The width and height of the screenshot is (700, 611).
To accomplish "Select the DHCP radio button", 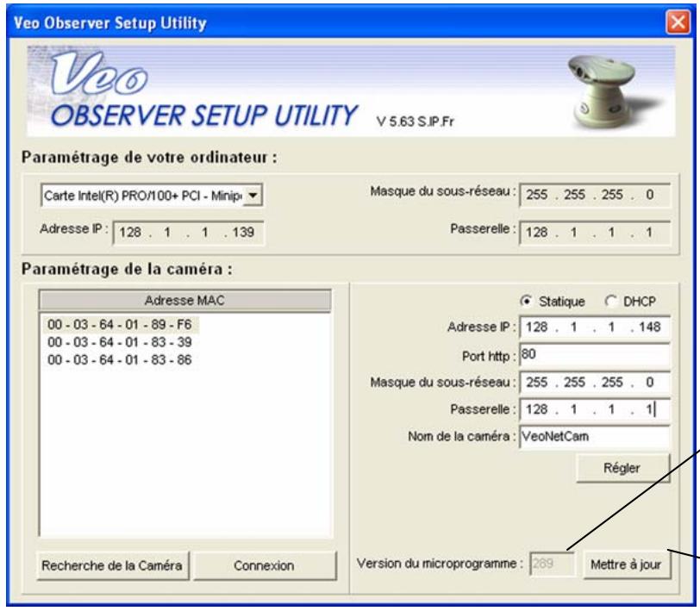I will coord(610,302).
